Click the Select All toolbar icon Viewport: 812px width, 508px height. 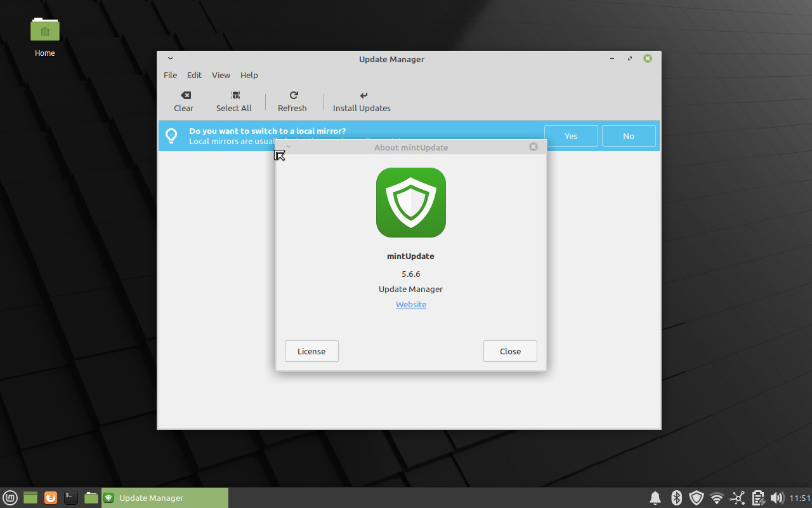[235, 95]
